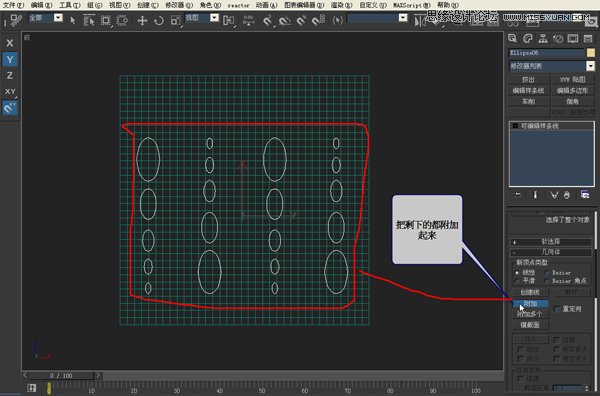Toggle the window/crossing selection icon
Viewport: 600px width, 396px height.
[x=122, y=20]
